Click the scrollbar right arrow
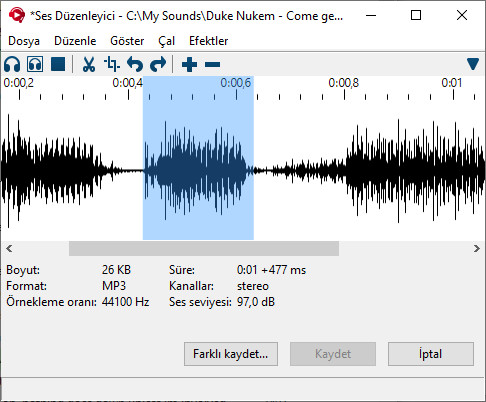486x402 pixels. (477, 249)
